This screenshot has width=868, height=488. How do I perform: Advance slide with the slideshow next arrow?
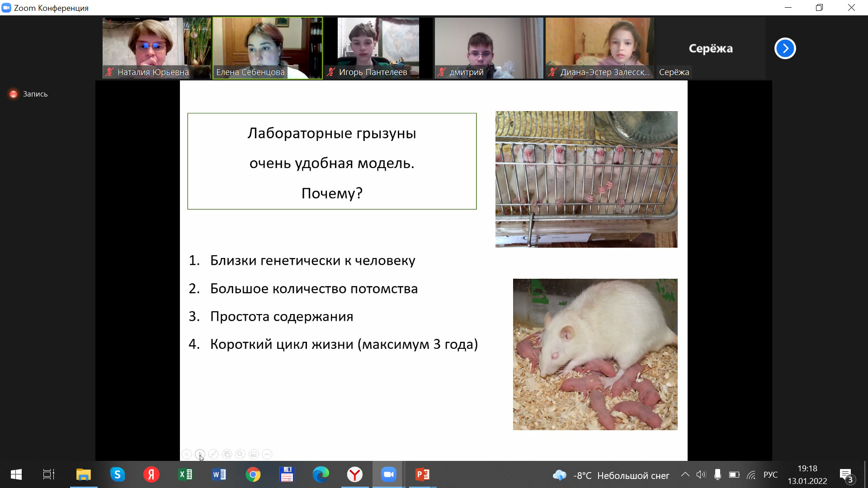200,454
